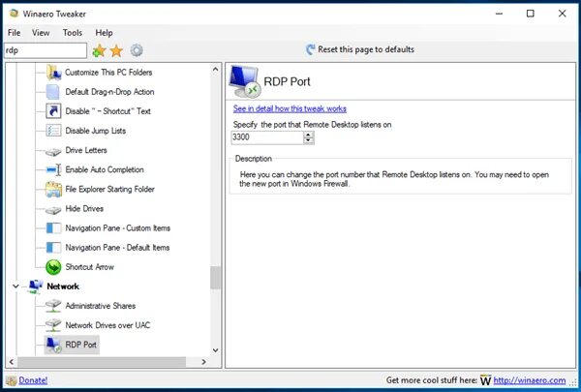This screenshot has width=581, height=392.
Task: Click the Customize This PC Folders icon
Action: click(x=53, y=73)
